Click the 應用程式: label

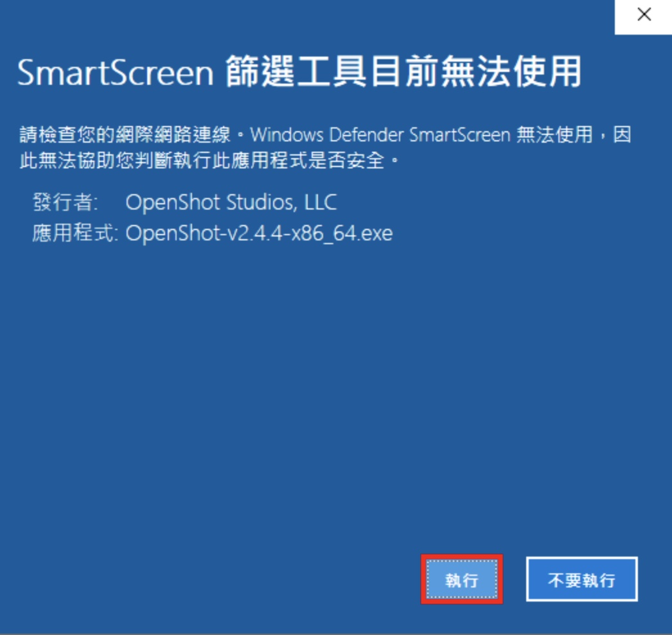pos(75,234)
